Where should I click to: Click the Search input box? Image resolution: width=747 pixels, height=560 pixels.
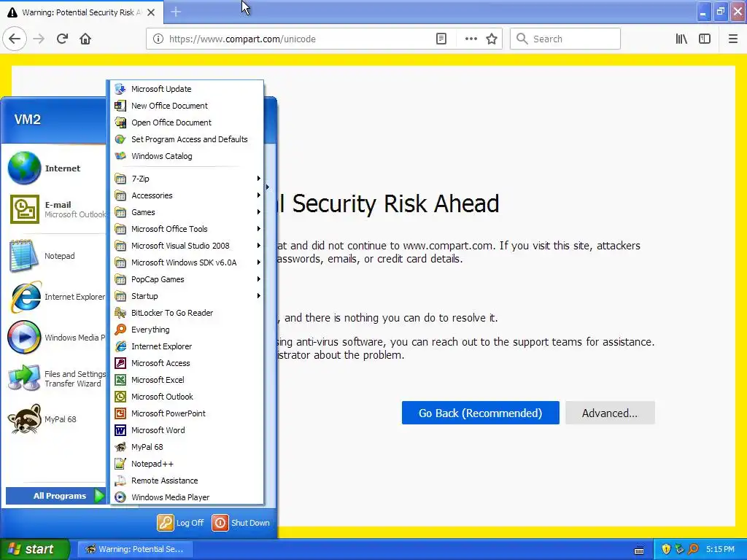565,39
